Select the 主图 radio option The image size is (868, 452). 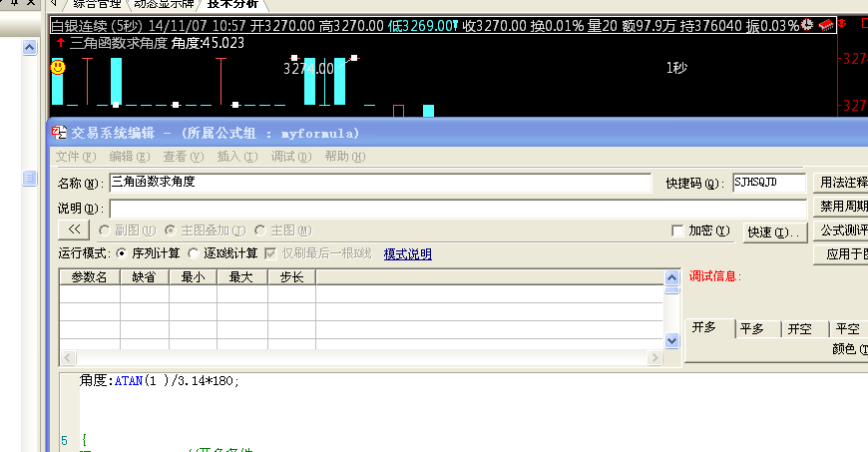tap(260, 229)
